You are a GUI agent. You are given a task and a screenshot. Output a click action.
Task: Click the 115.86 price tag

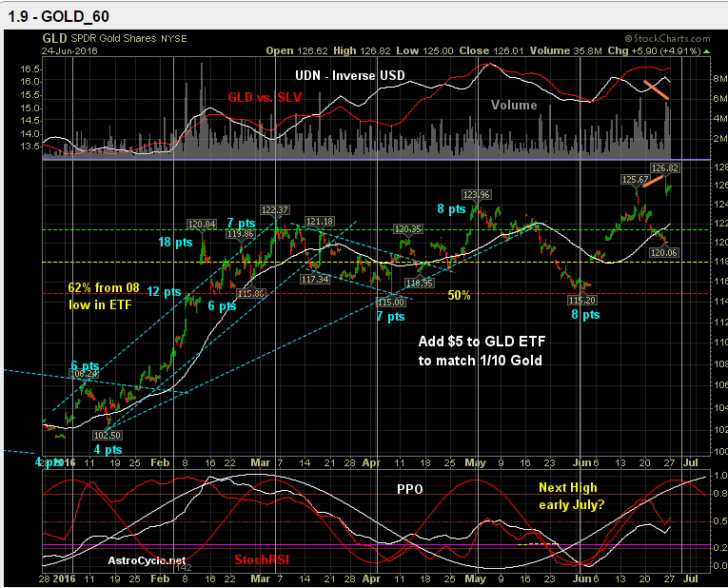pos(250,294)
